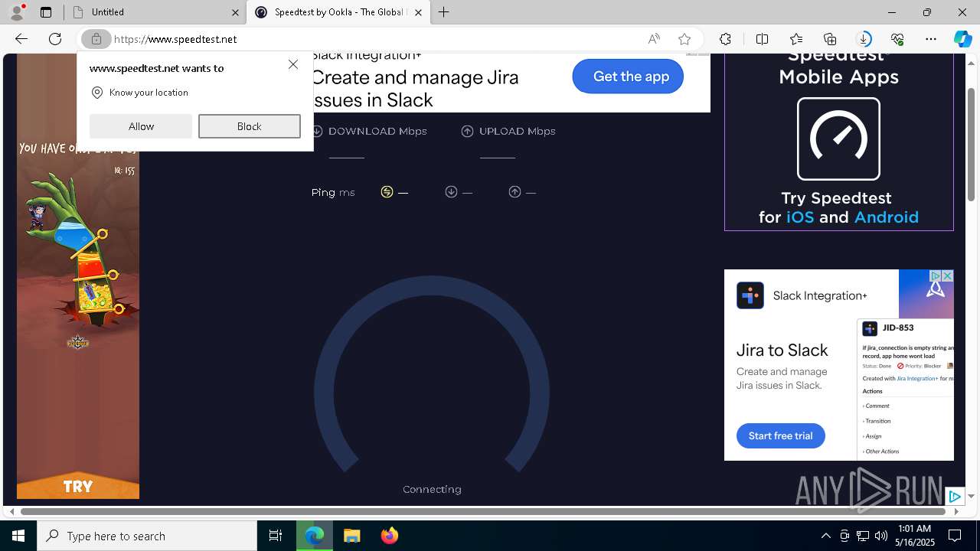980x551 pixels.
Task: Click the Connecting speed gauge
Action: [x=432, y=375]
